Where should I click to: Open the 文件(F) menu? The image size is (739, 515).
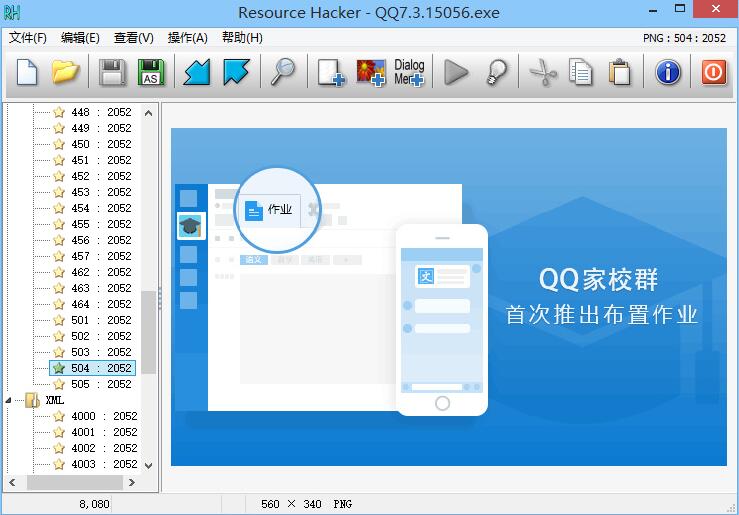28,38
